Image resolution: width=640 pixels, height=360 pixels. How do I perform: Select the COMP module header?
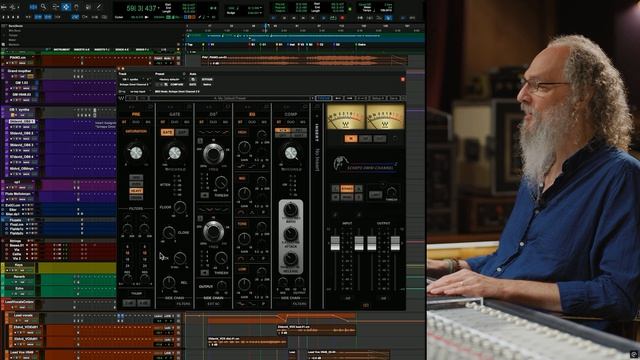click(291, 114)
